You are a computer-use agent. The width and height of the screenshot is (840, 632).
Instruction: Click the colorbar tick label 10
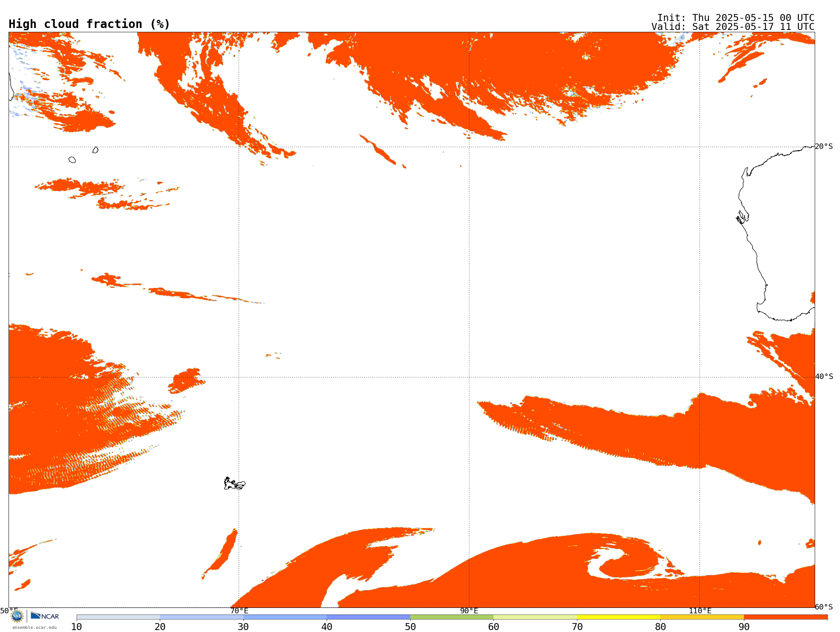coord(77,627)
